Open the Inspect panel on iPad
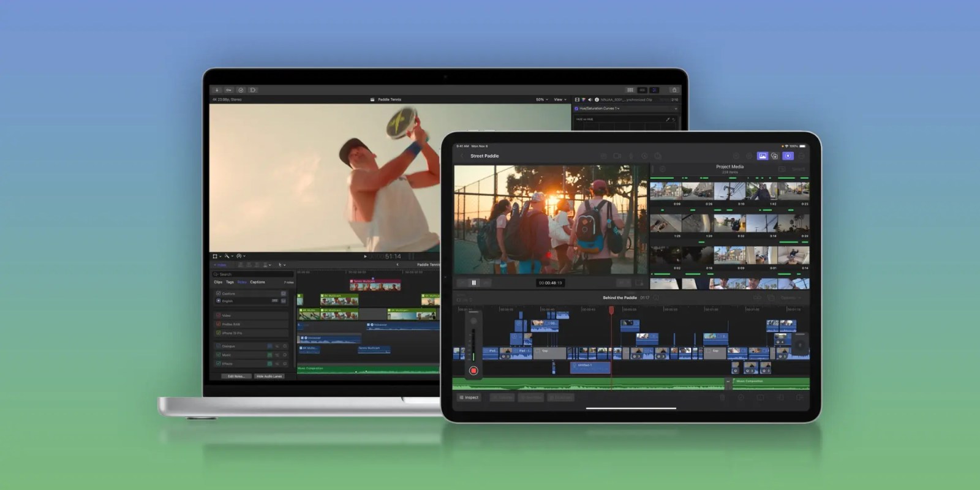980x490 pixels. click(469, 398)
